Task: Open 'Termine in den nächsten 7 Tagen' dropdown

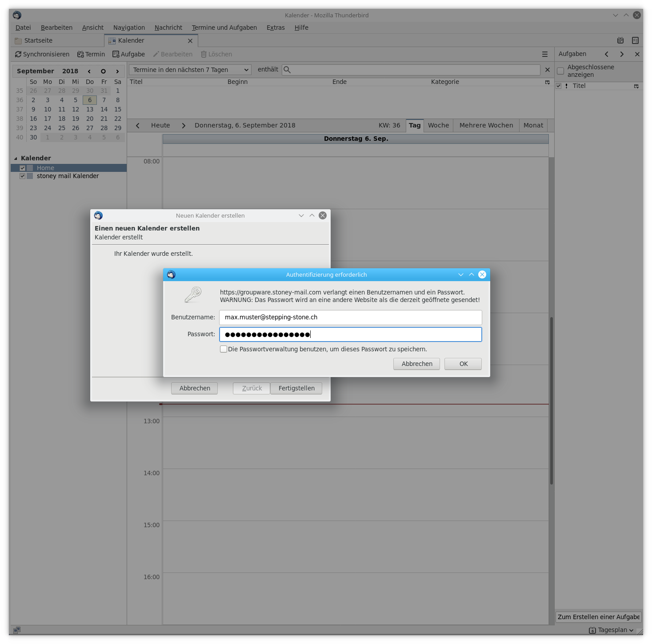Action: 190,70
